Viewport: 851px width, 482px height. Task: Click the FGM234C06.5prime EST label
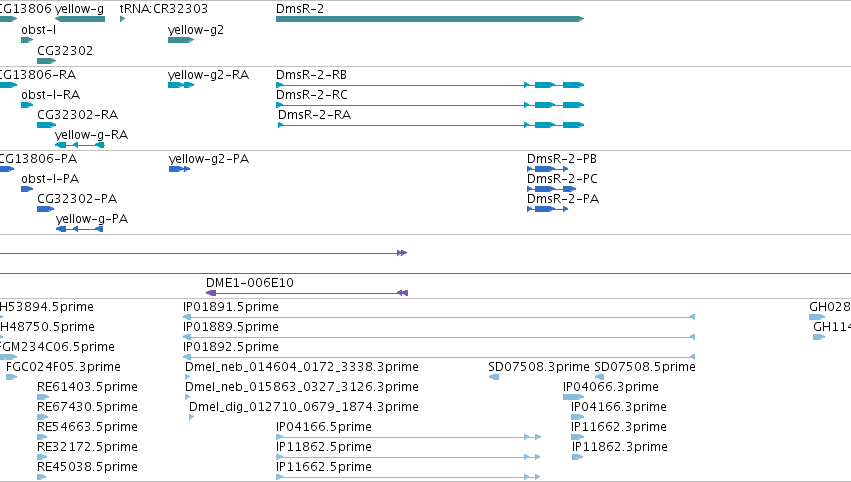pos(57,347)
